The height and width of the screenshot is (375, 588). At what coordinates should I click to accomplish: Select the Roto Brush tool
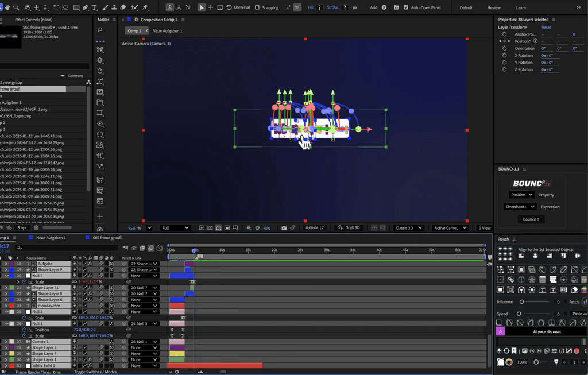pos(134,7)
